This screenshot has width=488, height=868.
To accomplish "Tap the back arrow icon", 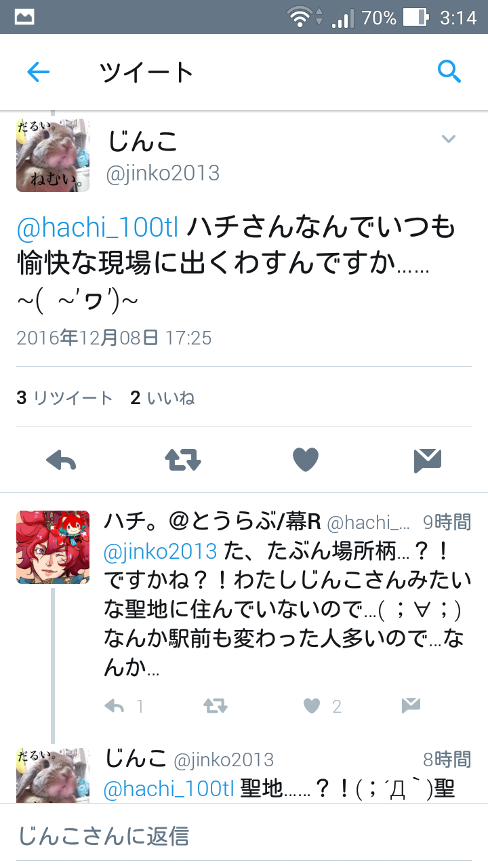I will coord(39,72).
